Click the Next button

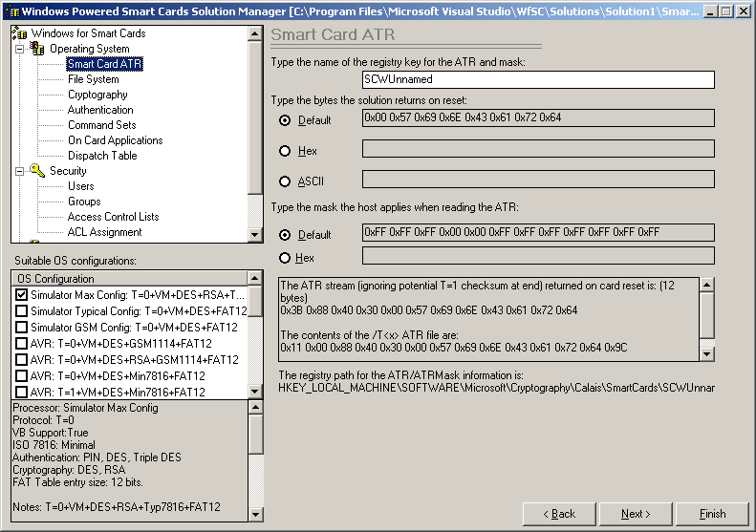[x=636, y=514]
